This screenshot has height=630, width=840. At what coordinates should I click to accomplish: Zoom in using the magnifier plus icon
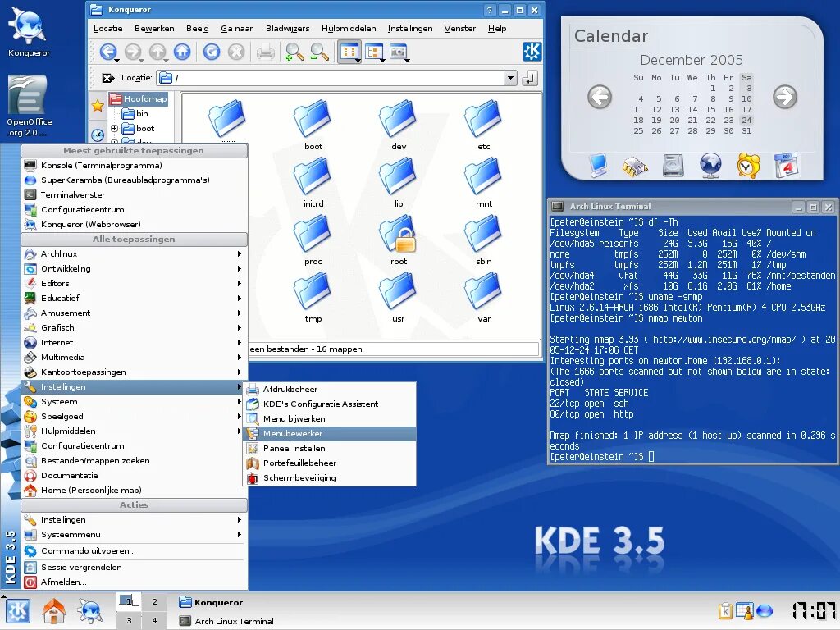pyautogui.click(x=294, y=52)
